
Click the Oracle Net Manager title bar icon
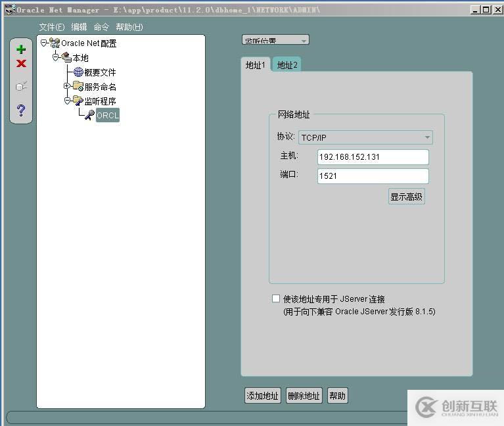tap(11, 10)
